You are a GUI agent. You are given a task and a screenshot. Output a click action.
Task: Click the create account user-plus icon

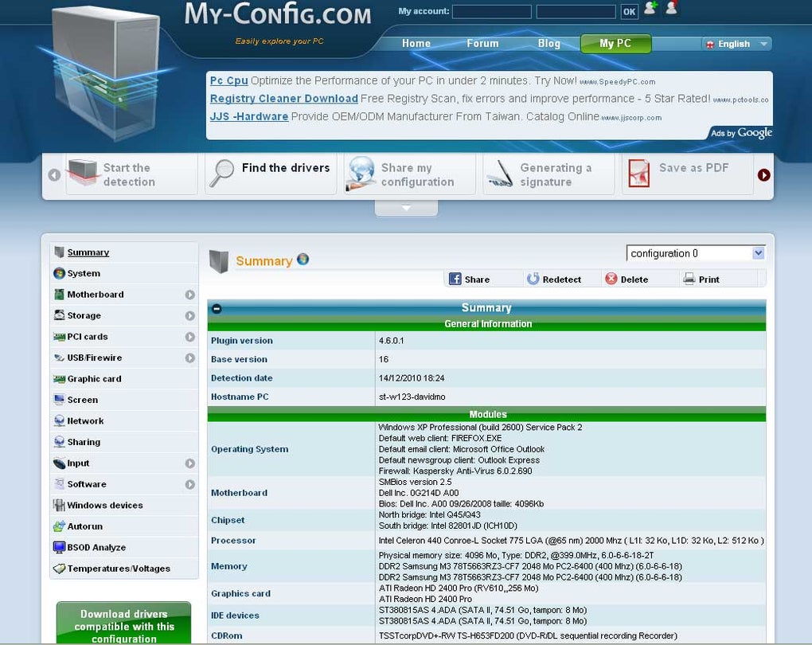point(650,8)
